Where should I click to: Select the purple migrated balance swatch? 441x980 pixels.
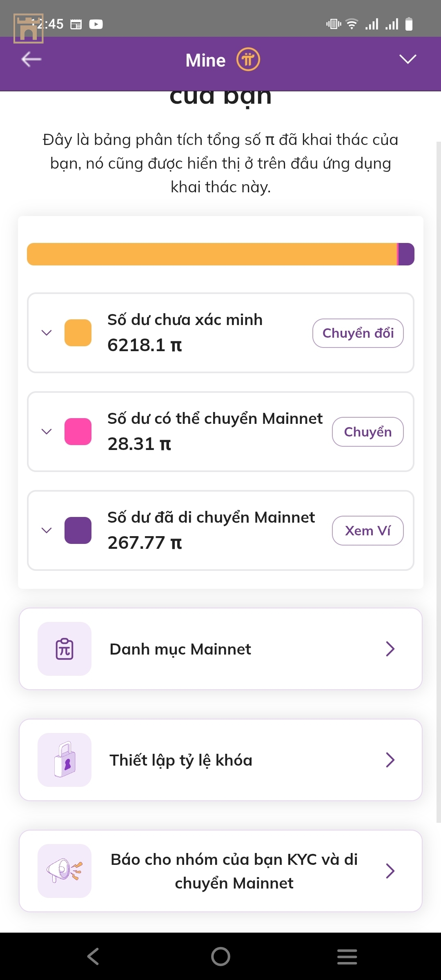click(x=78, y=530)
